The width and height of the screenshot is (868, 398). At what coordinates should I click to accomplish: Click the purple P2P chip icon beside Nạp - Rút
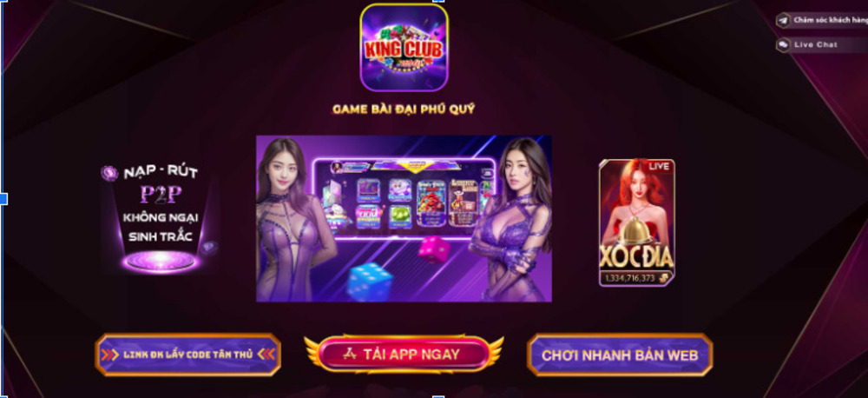pos(109,174)
